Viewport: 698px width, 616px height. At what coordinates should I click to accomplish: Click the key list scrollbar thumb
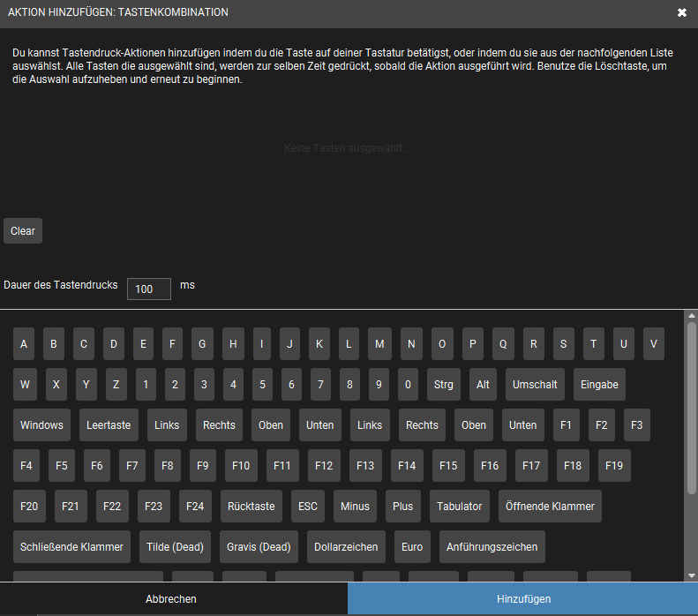[x=692, y=406]
